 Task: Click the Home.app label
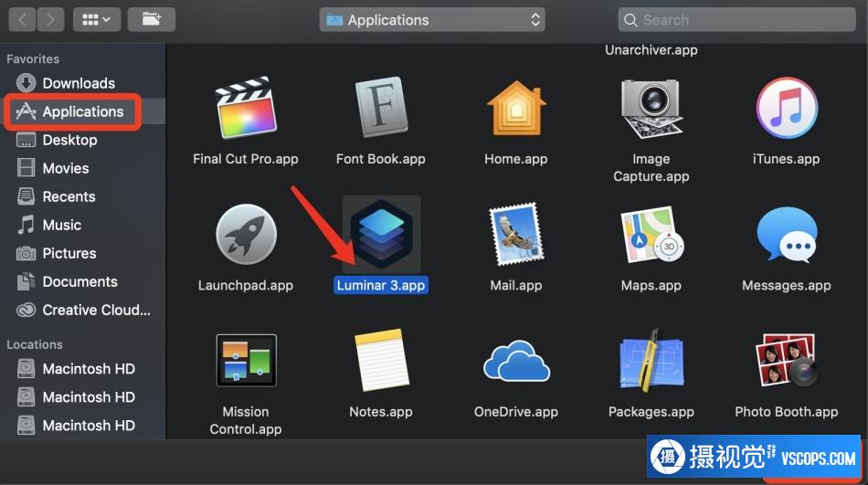tap(516, 159)
